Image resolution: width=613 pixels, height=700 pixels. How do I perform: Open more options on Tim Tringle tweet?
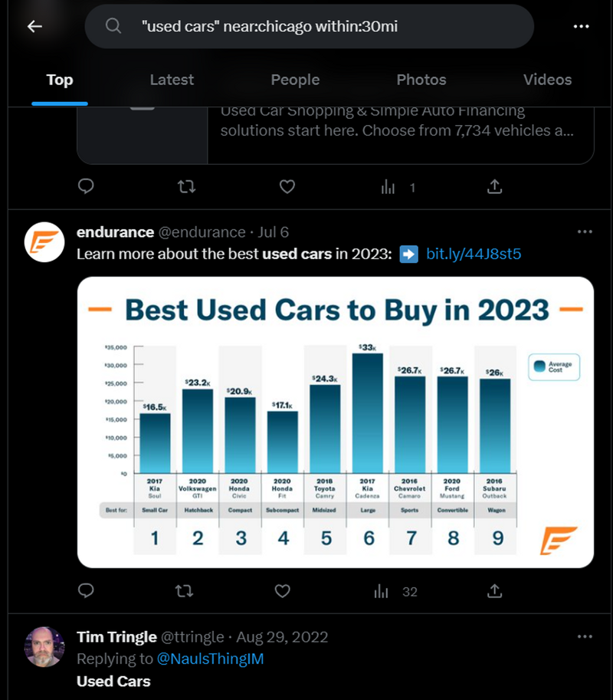click(585, 636)
